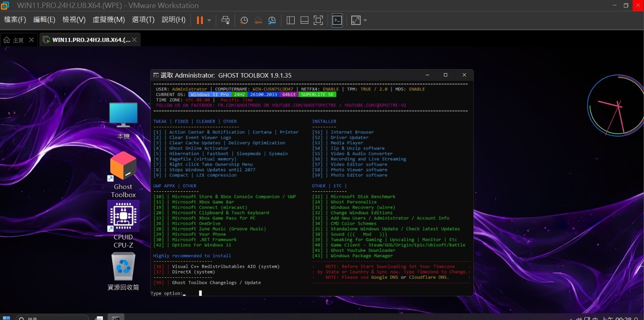Maximize the Ghost Toolbox console window
This screenshot has width=644, height=320.
(x=446, y=75)
